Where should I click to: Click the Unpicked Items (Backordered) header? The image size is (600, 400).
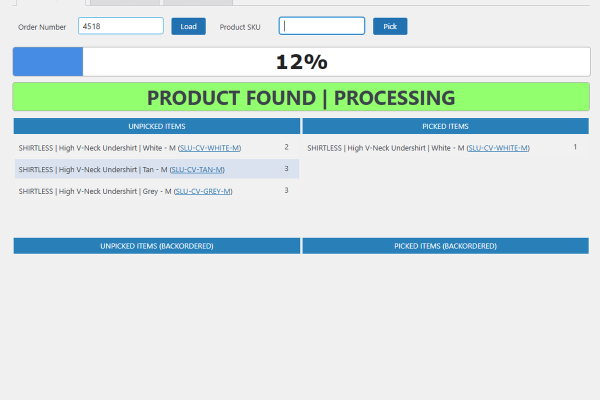point(157,245)
